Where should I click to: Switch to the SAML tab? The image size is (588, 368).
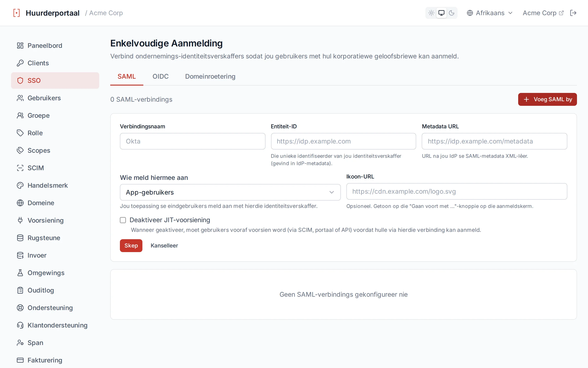click(127, 77)
